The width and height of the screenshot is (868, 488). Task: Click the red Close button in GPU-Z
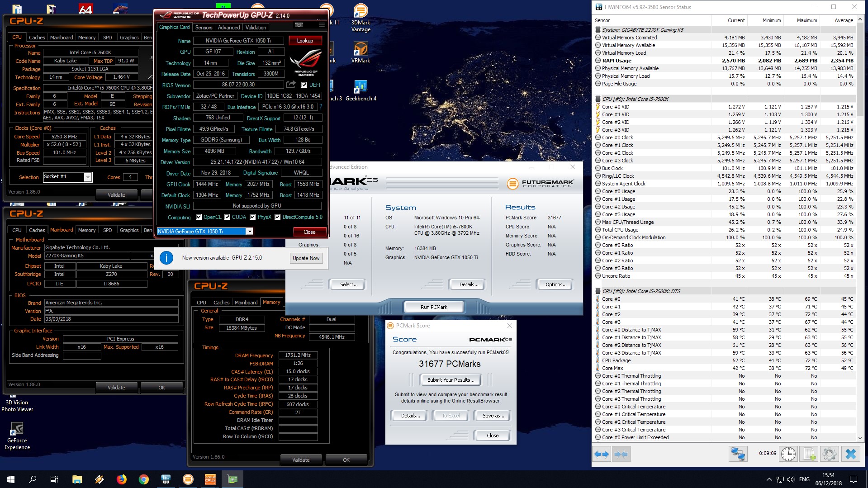coord(309,232)
